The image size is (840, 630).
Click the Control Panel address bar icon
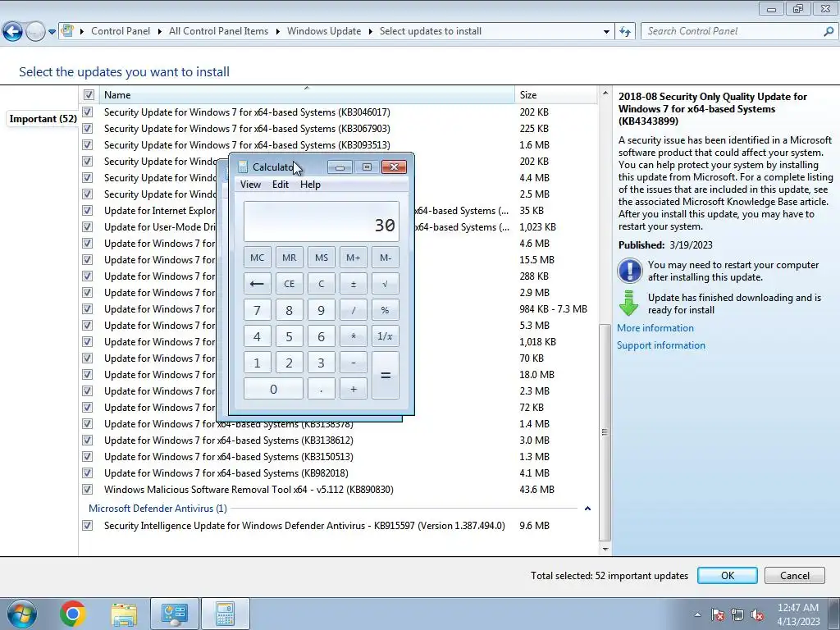pyautogui.click(x=67, y=30)
